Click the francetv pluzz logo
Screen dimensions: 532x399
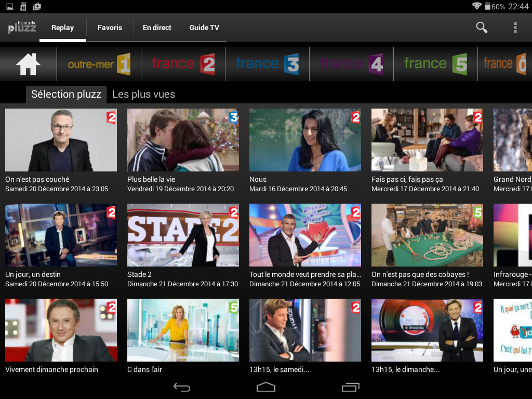coord(22,28)
